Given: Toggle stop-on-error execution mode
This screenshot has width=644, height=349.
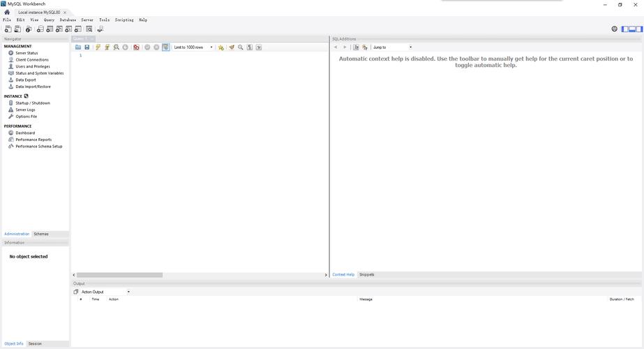Looking at the screenshot, I should [x=136, y=47].
